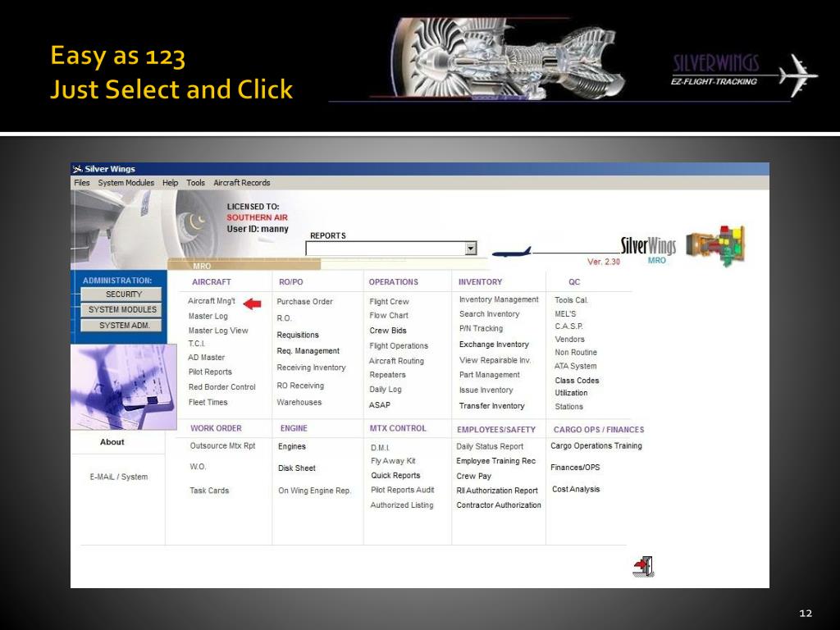Open the System Modules menu
The width and height of the screenshot is (840, 630).
point(126,183)
